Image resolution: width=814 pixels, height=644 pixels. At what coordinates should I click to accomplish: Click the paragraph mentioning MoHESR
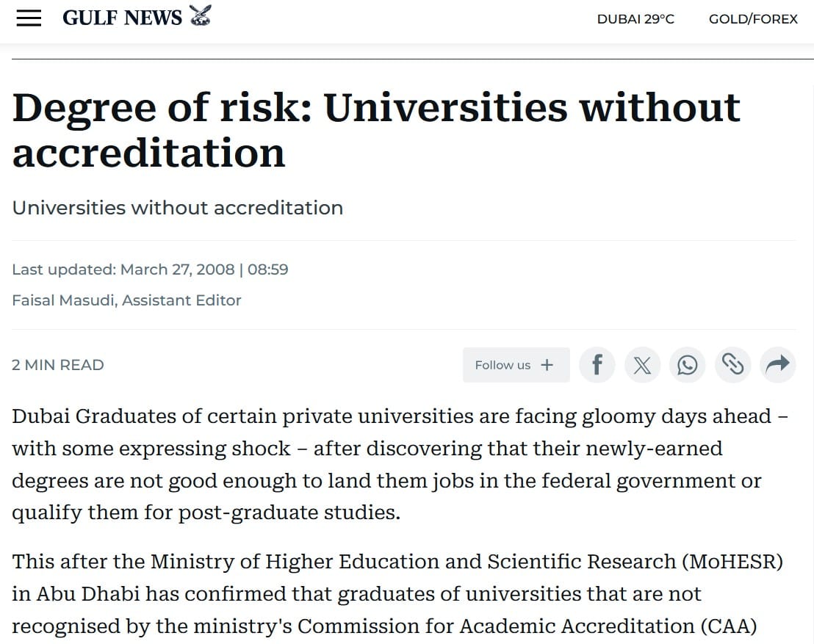coord(397,593)
